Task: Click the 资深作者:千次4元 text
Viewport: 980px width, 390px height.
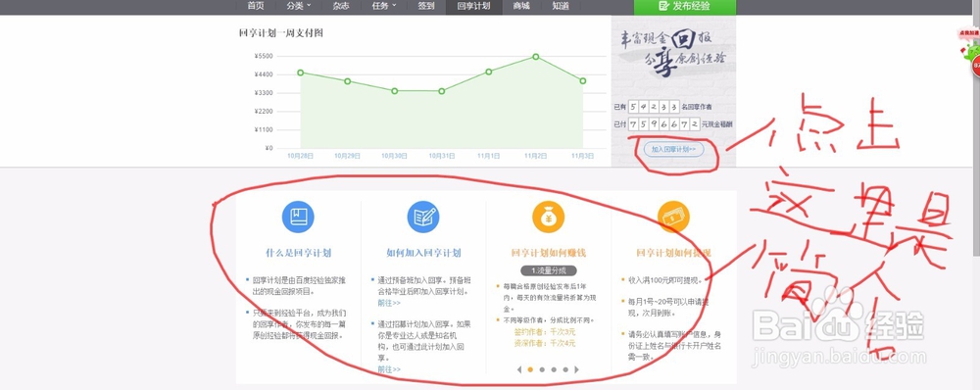Action: pos(544,343)
